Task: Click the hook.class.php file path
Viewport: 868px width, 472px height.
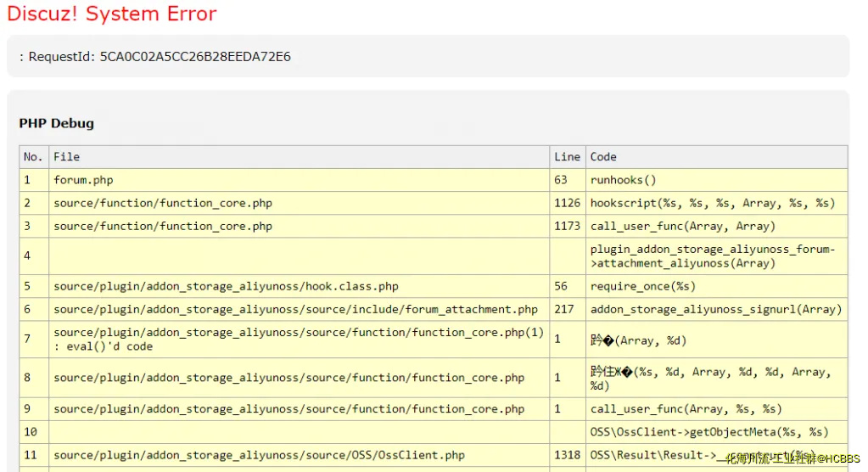Action: click(299, 286)
